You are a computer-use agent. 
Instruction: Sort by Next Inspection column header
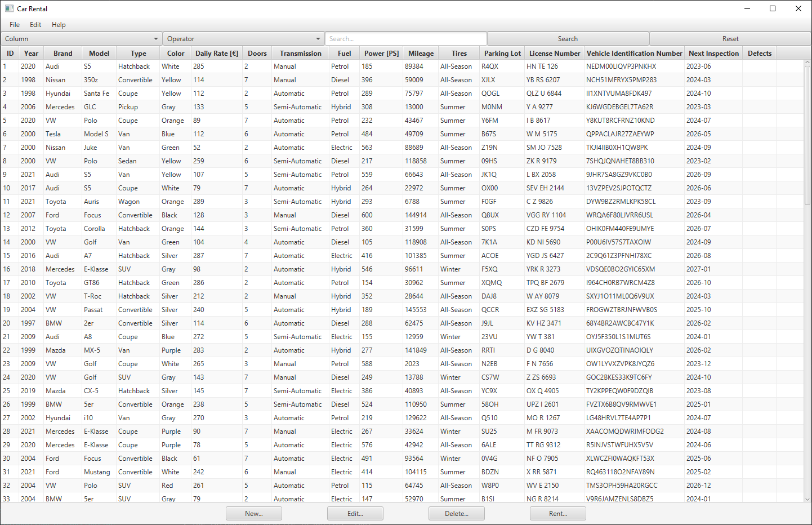coord(713,54)
